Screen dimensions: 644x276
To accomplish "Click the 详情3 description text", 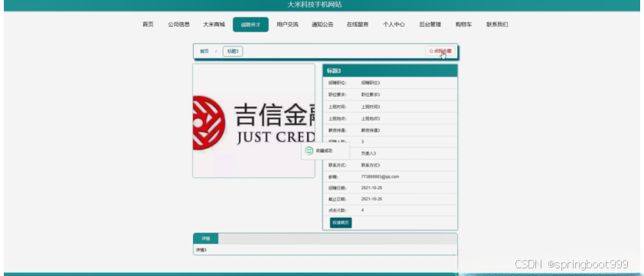I will point(201,250).
